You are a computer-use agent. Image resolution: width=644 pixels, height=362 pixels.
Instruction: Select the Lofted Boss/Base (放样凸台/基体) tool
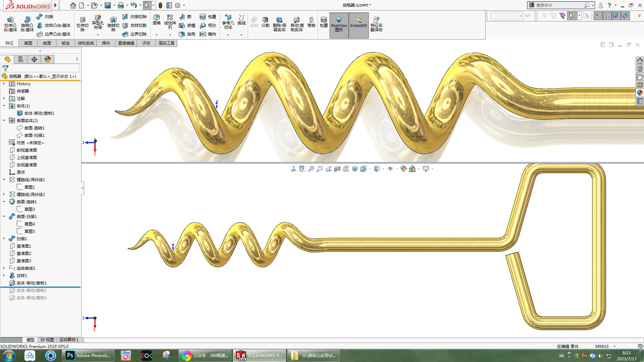coord(53,25)
